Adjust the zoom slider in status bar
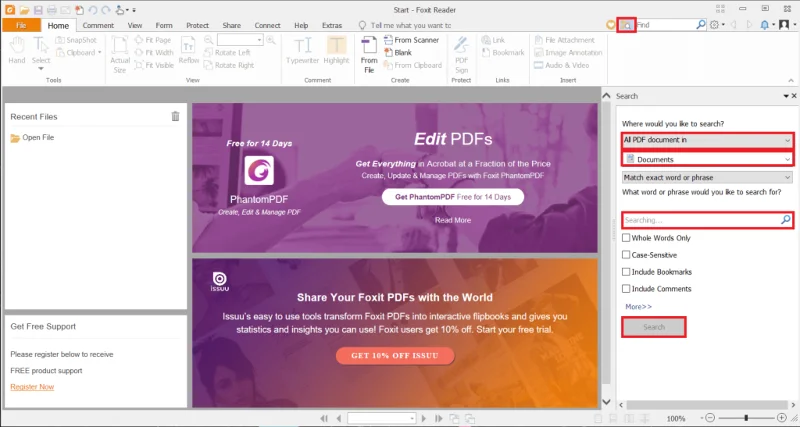 pyautogui.click(x=745, y=418)
